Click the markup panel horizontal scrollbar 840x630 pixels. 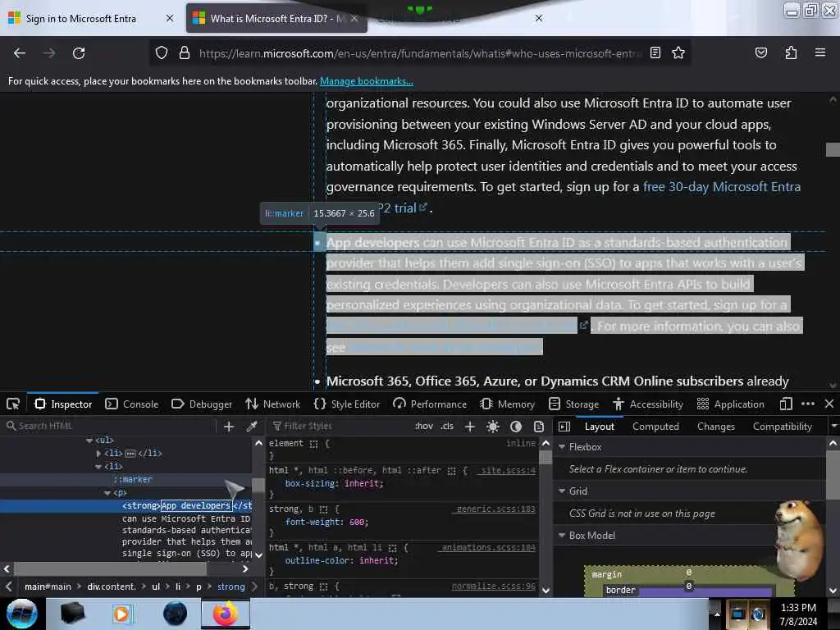tap(110, 568)
